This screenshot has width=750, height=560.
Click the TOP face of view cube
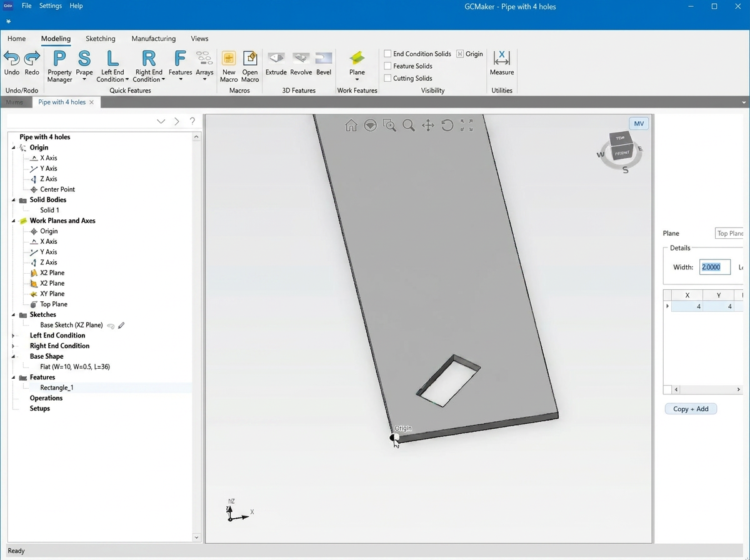[x=620, y=138]
